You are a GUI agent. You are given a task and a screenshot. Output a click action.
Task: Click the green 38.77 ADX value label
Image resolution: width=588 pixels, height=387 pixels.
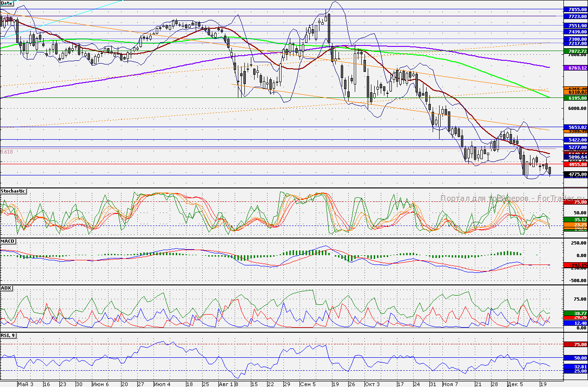click(575, 314)
